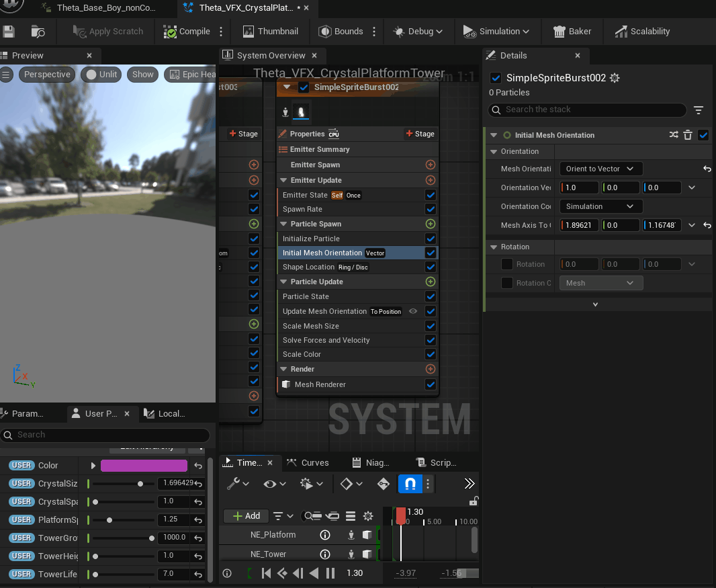Open the viewport hamburger menu icon
Image resolution: width=716 pixels, height=588 pixels.
[x=6, y=75]
